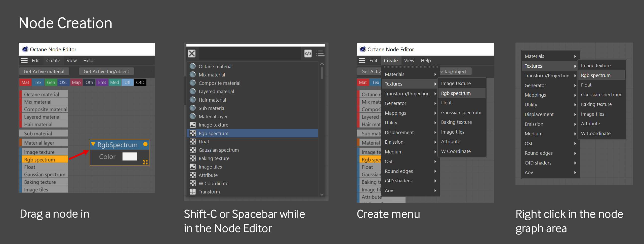Image resolution: width=644 pixels, height=244 pixels.
Task: Click the Baking texture checker icon in the search list
Action: click(193, 158)
